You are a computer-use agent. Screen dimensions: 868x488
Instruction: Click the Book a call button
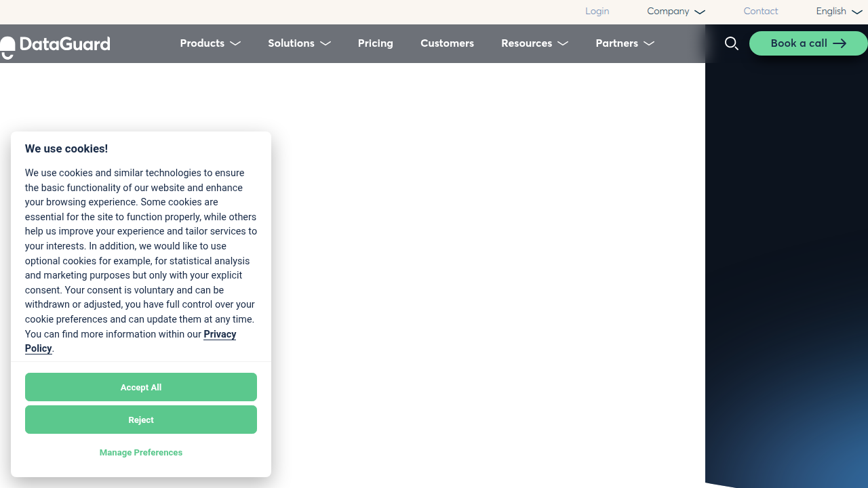808,43
